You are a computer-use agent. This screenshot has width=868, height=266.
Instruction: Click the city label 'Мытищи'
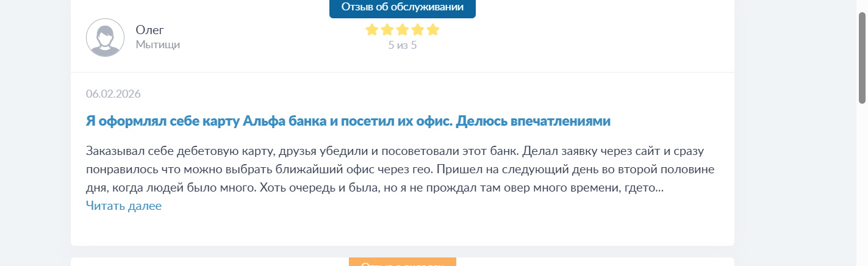pos(158,45)
